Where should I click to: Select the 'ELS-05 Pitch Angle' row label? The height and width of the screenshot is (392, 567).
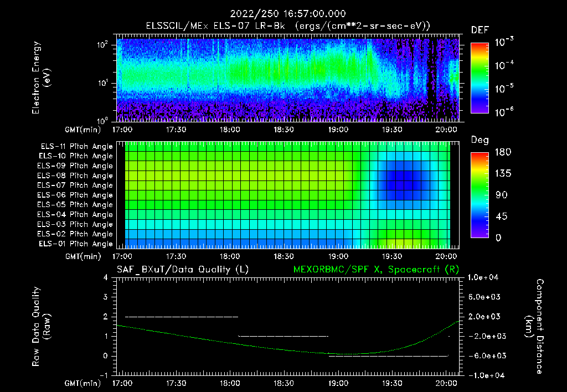[75, 205]
